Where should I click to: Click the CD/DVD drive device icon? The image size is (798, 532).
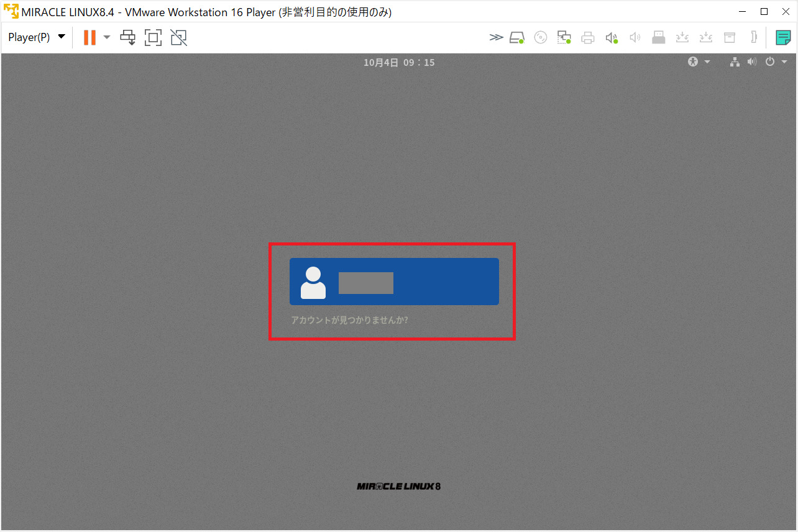click(541, 37)
